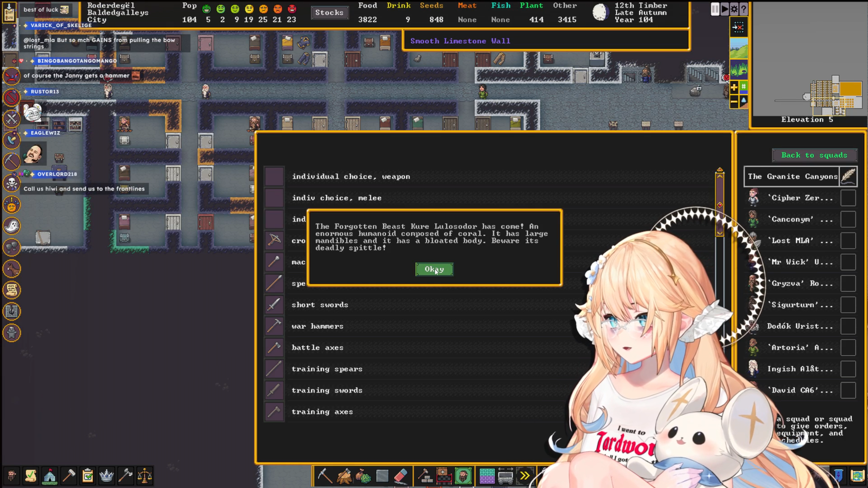Screen dimensions: 868x488
Task: Open the Stocks screen
Action: tap(329, 13)
